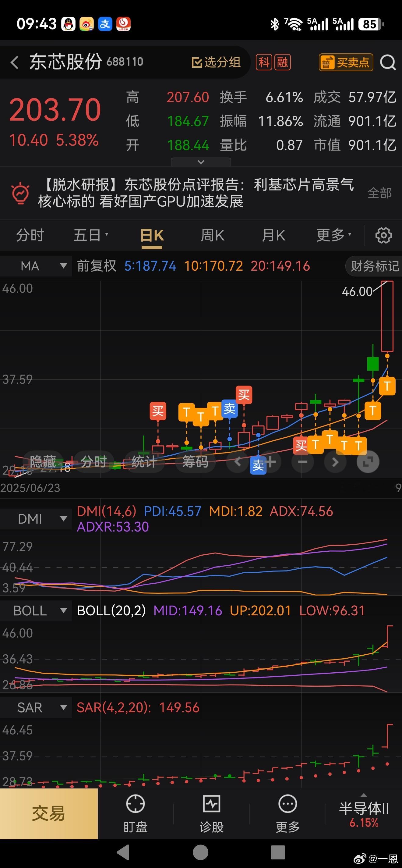402x868 pixels.
Task: Open the MA indicator dropdown
Action: [x=36, y=266]
